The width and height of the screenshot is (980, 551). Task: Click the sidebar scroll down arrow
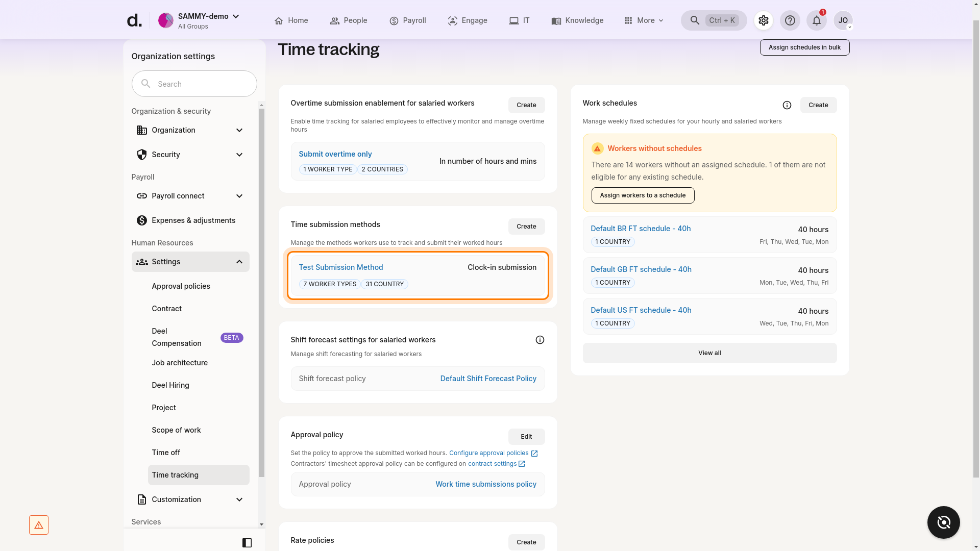261,524
